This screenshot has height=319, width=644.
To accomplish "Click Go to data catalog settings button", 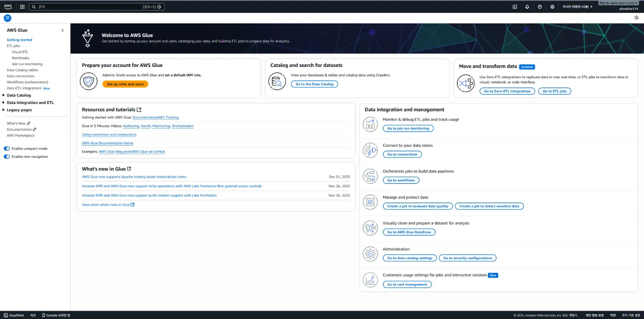I will (409, 258).
